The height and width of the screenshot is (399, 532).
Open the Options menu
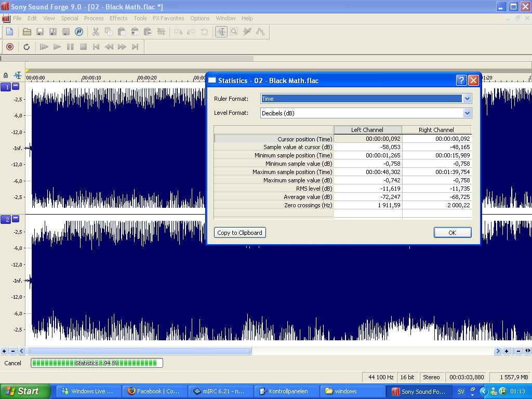pyautogui.click(x=200, y=18)
